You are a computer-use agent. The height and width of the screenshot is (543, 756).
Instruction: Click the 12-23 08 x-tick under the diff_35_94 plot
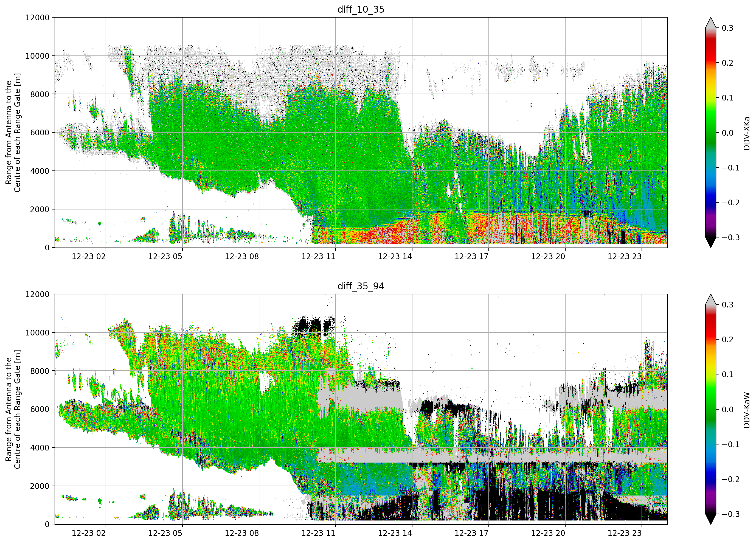[242, 533]
